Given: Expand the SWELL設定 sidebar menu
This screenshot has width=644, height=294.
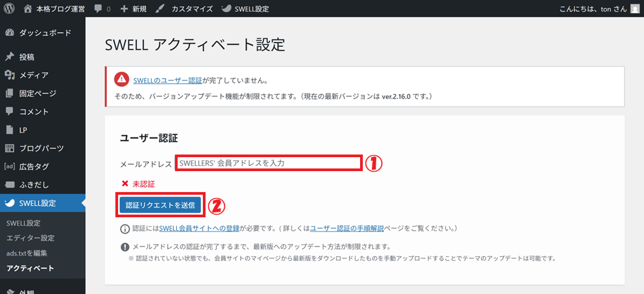Looking at the screenshot, I should (x=38, y=203).
